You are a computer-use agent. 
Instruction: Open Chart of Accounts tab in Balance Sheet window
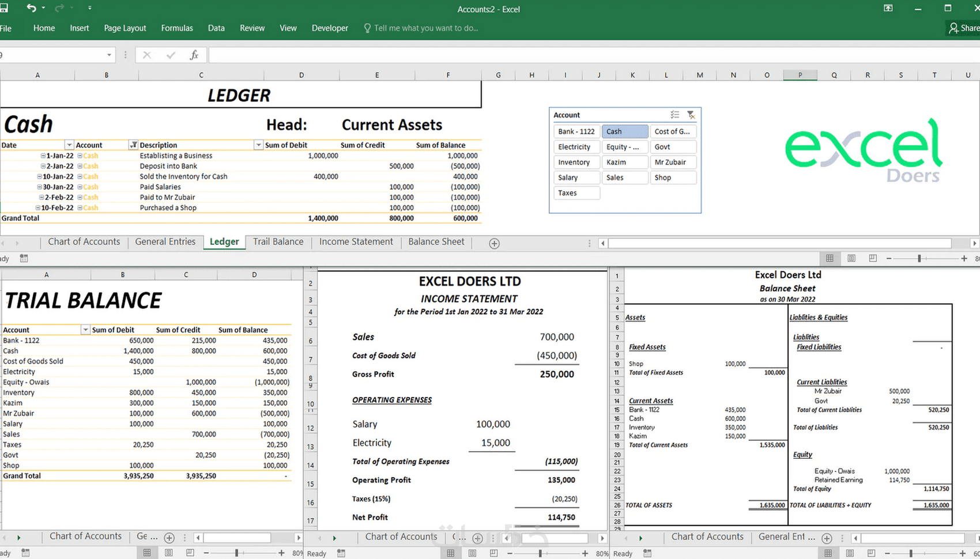pos(707,537)
